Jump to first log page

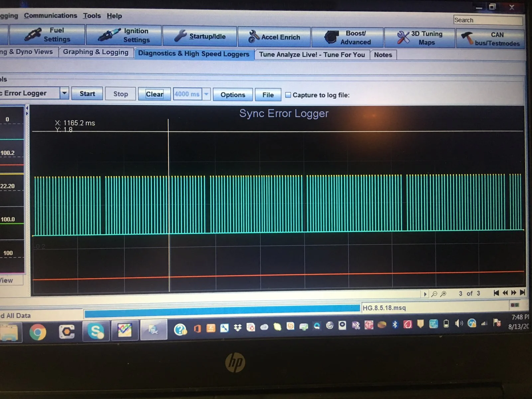point(496,293)
